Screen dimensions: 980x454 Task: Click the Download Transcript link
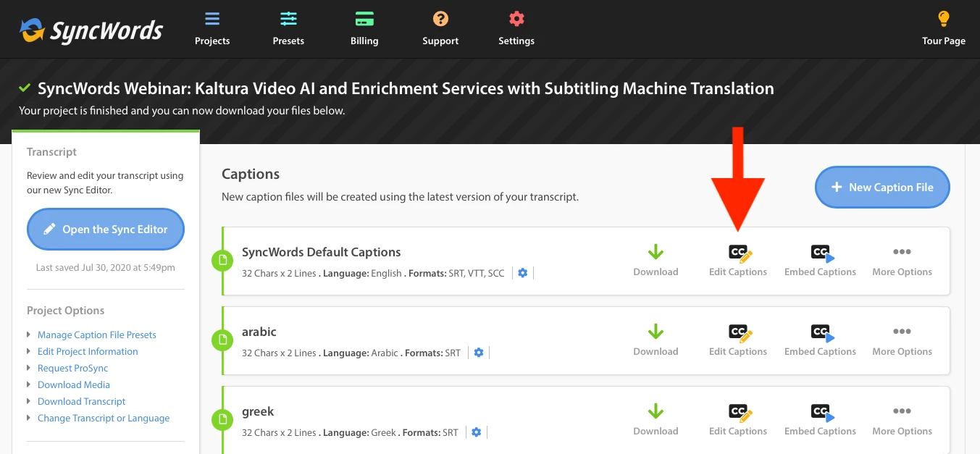(x=82, y=401)
